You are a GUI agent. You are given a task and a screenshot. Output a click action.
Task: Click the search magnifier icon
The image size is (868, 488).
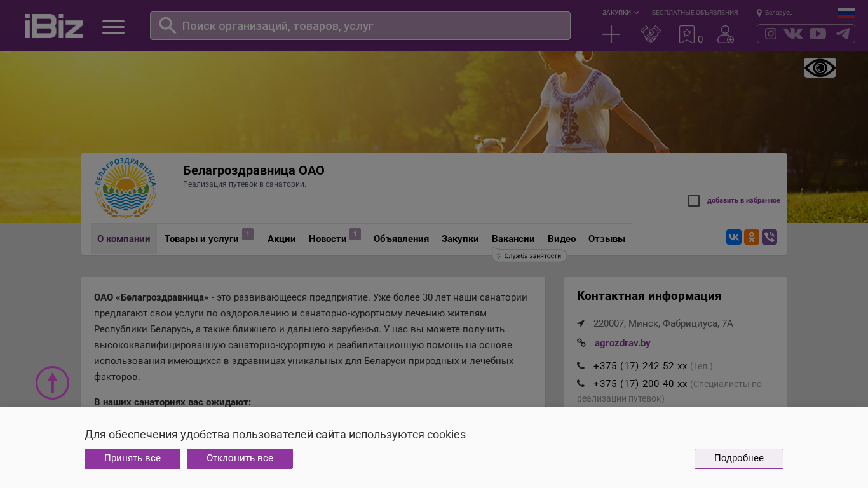point(167,25)
